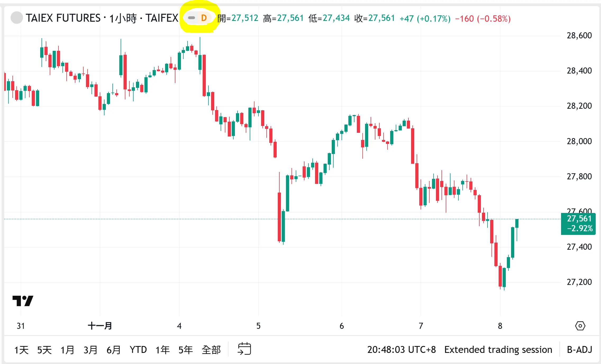Toggle B-ADJ contract adjustment
This screenshot has width=601, height=364.
(579, 350)
